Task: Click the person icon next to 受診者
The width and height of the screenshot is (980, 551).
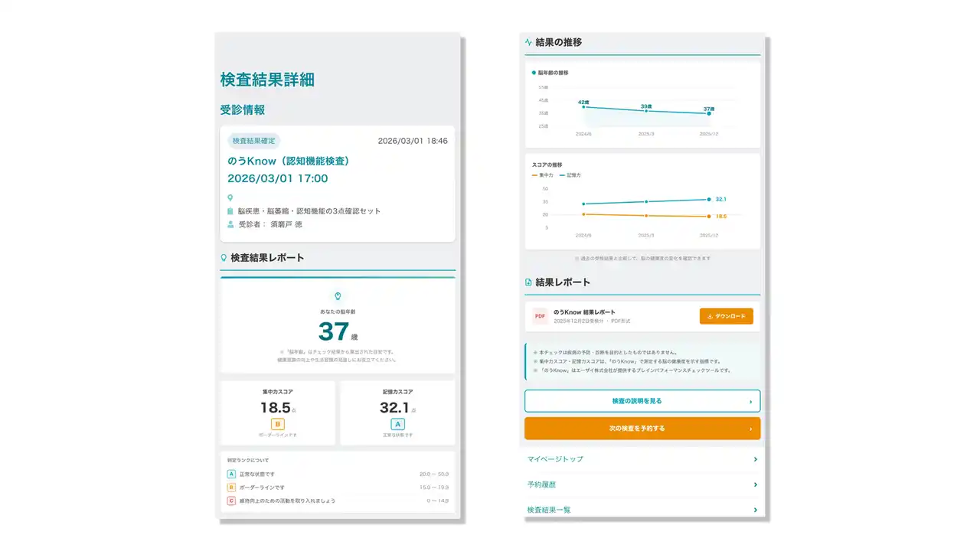Action: [x=230, y=225]
